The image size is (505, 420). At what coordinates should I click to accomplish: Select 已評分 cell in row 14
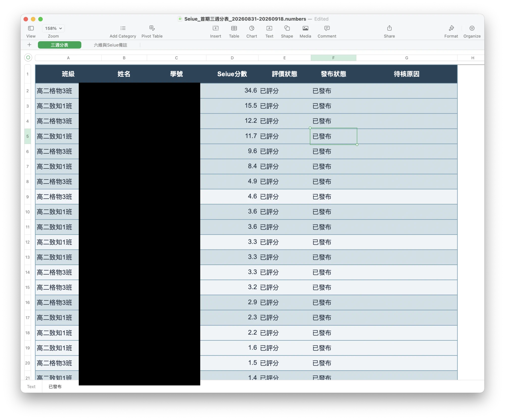[285, 272]
